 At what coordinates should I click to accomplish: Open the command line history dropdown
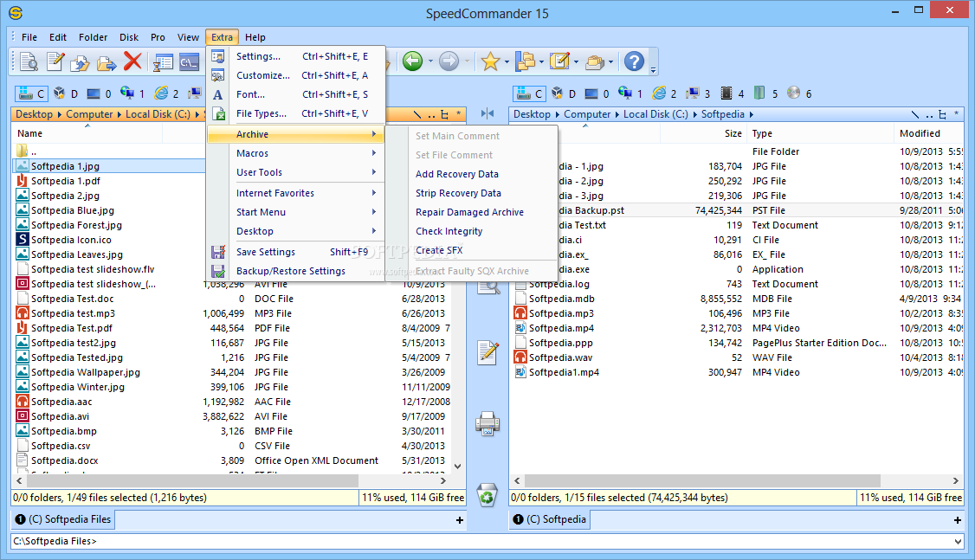point(959,541)
